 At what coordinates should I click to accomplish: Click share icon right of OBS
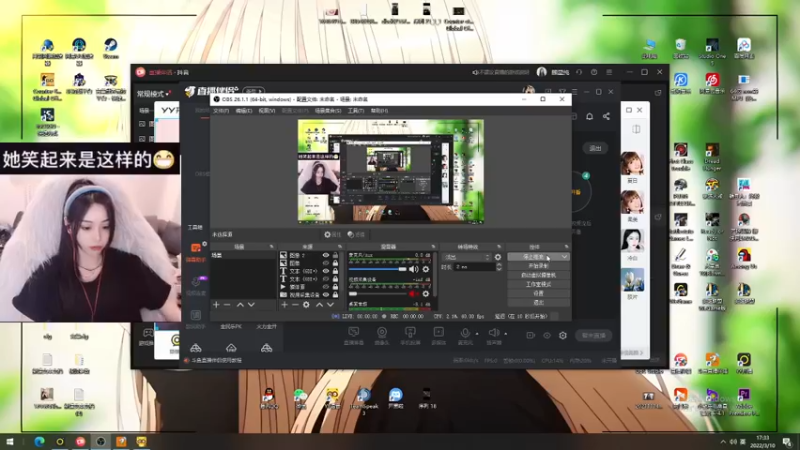(606, 116)
